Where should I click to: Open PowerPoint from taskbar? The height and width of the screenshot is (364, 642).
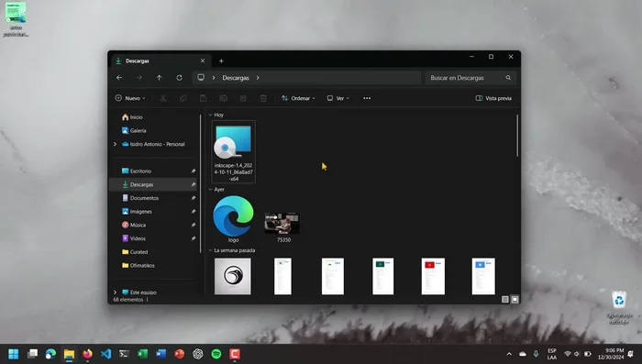[180, 354]
